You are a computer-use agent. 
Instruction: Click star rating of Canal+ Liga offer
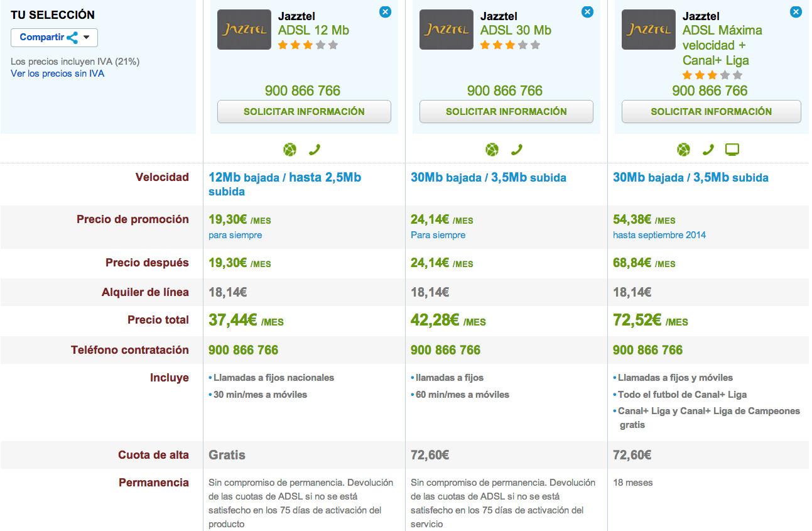pos(712,75)
